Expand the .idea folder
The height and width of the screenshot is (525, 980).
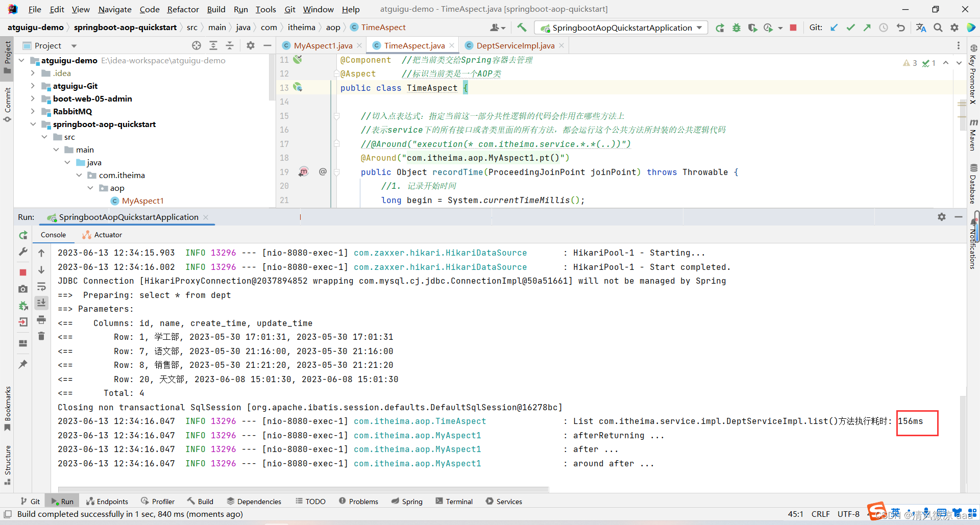point(33,73)
